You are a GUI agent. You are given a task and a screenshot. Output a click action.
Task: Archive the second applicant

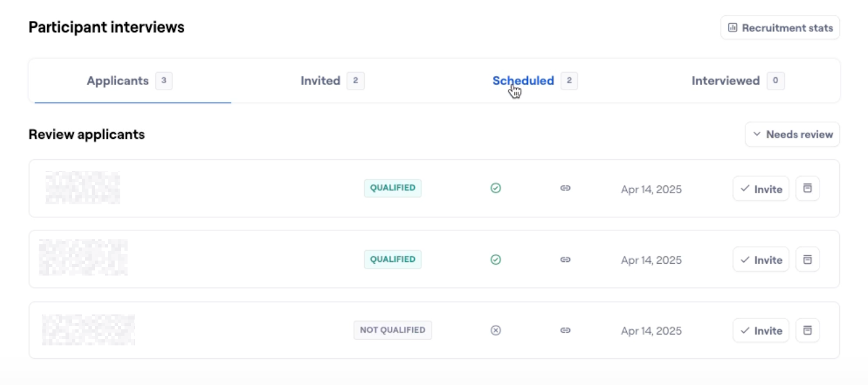(x=808, y=259)
